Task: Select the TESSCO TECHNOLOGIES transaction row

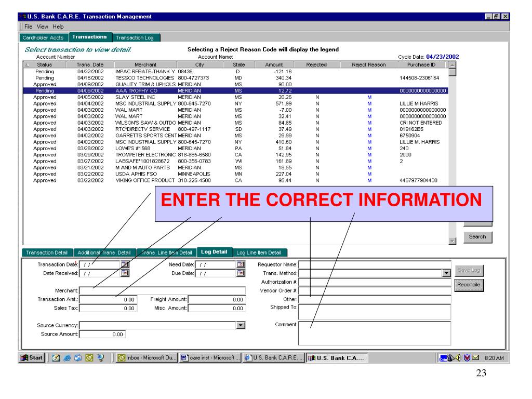Action: click(235, 78)
